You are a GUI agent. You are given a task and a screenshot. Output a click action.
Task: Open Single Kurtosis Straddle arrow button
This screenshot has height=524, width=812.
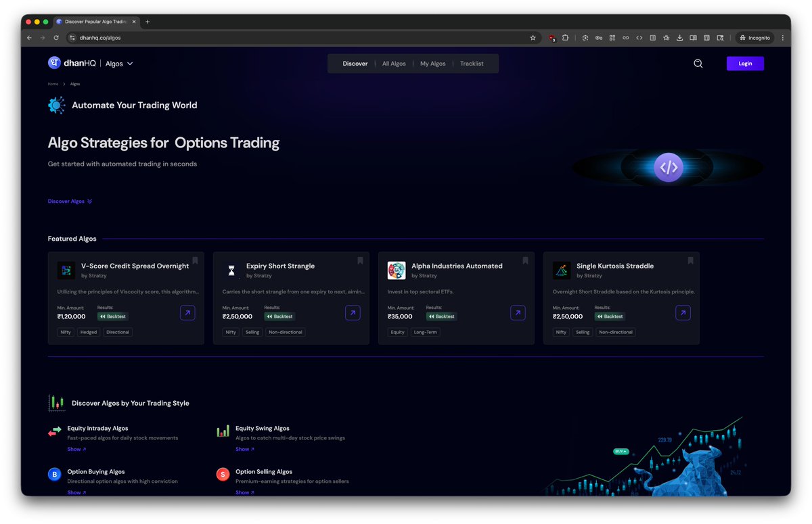[683, 313]
